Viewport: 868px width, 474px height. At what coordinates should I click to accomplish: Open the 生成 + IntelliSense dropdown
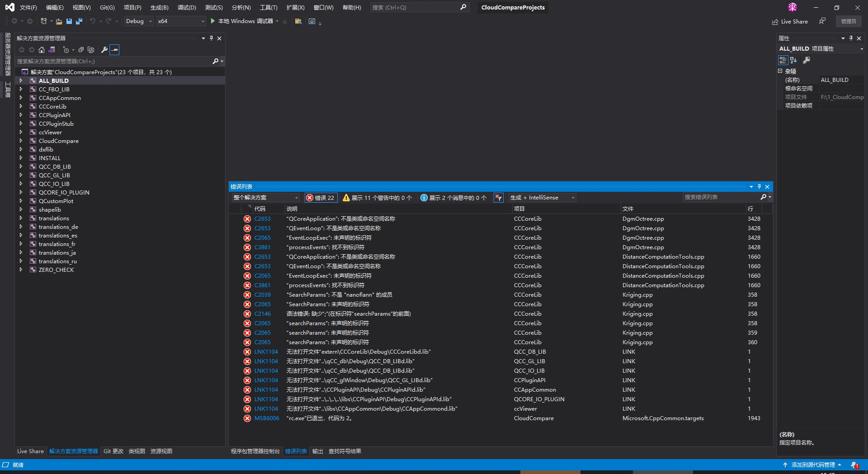(x=542, y=198)
